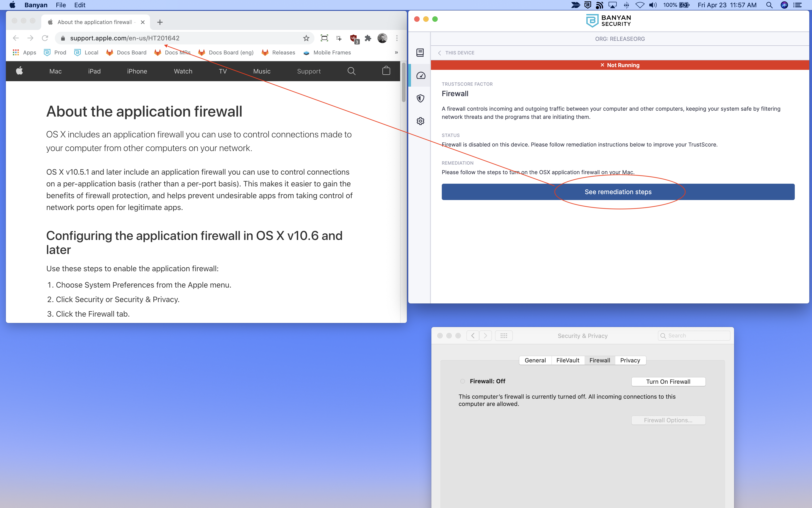The height and width of the screenshot is (508, 812).
Task: Open Chrome profile avatar
Action: pos(382,38)
